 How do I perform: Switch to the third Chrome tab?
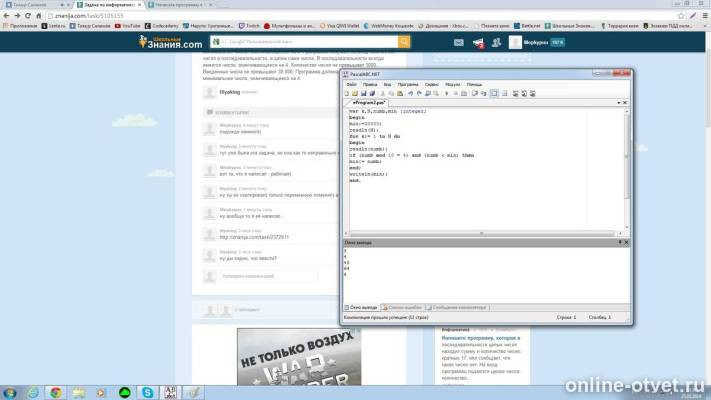[180, 5]
